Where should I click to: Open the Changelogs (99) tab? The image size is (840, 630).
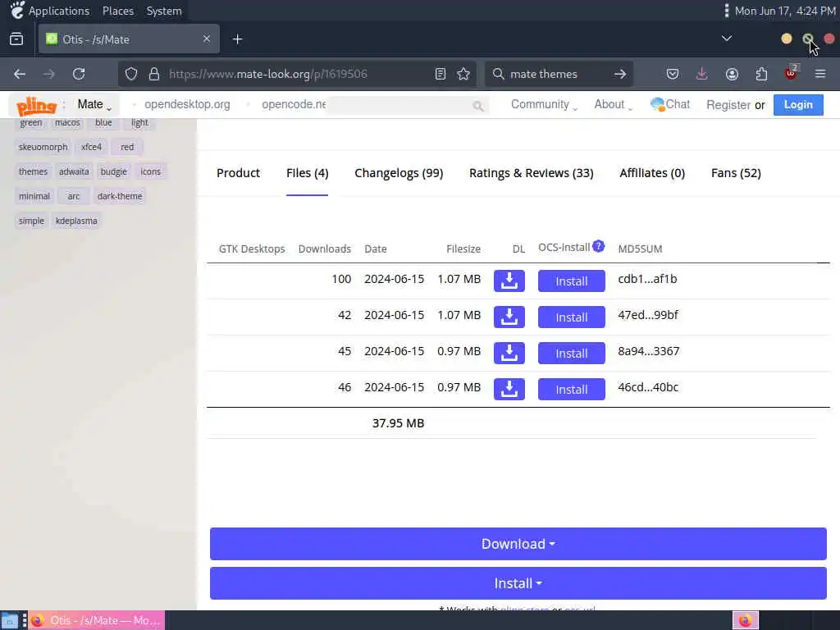click(399, 173)
